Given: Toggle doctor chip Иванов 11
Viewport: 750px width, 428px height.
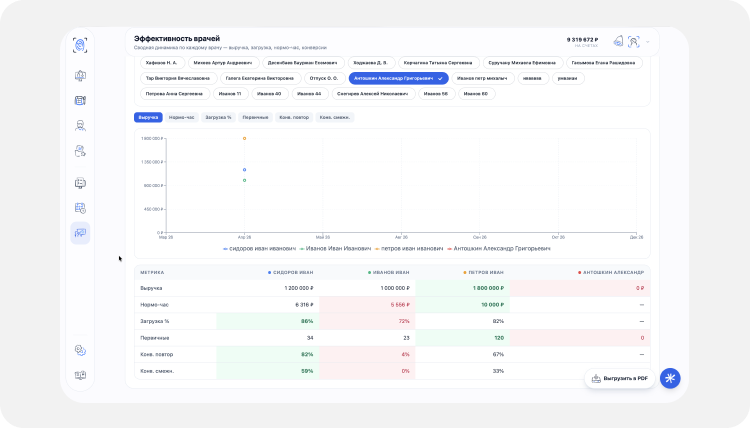Looking at the screenshot, I should pyautogui.click(x=230, y=94).
